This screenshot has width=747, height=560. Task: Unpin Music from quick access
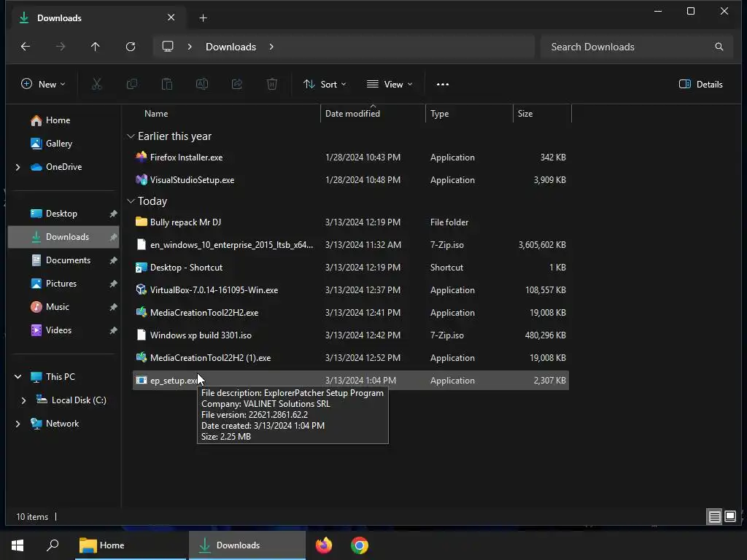click(113, 307)
